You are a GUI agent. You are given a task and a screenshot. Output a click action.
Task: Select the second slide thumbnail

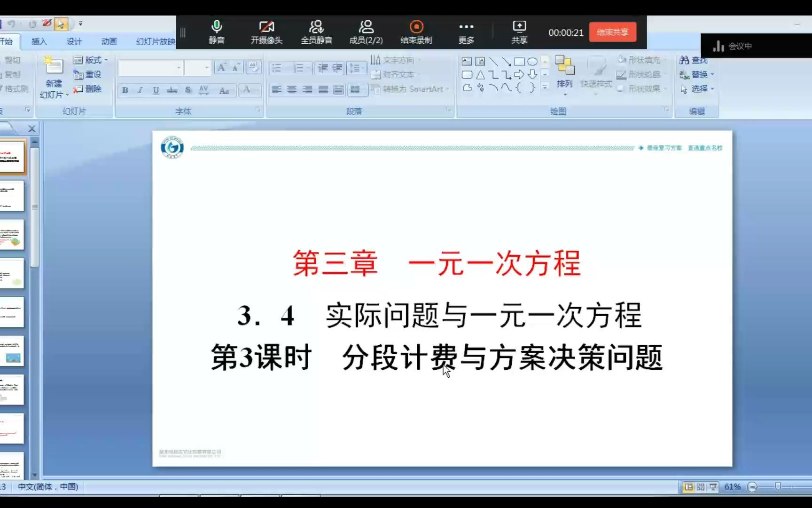tap(12, 196)
